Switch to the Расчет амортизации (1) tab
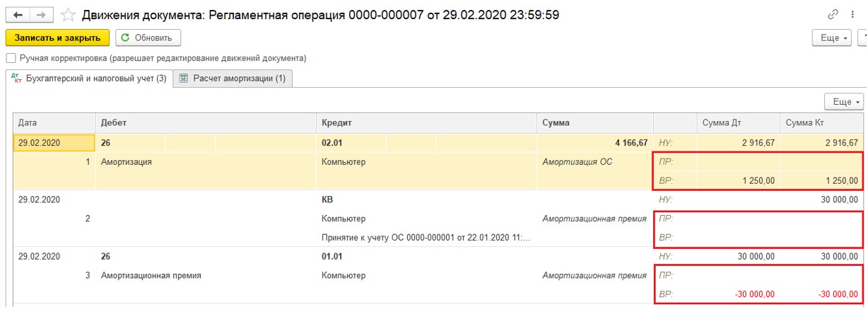This screenshot has width=868, height=312. [x=233, y=79]
